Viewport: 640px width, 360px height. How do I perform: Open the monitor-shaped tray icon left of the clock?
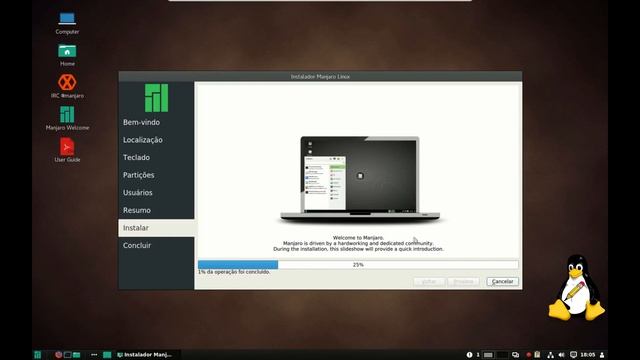click(x=573, y=355)
